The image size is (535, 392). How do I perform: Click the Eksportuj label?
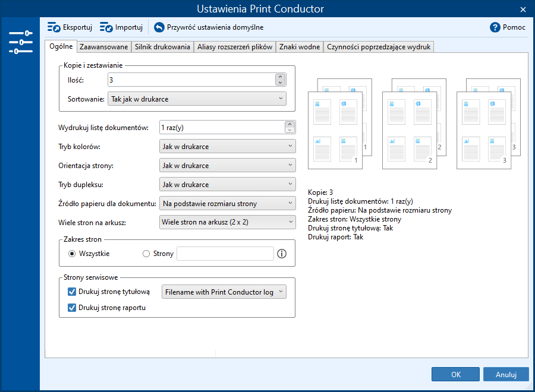tap(77, 27)
